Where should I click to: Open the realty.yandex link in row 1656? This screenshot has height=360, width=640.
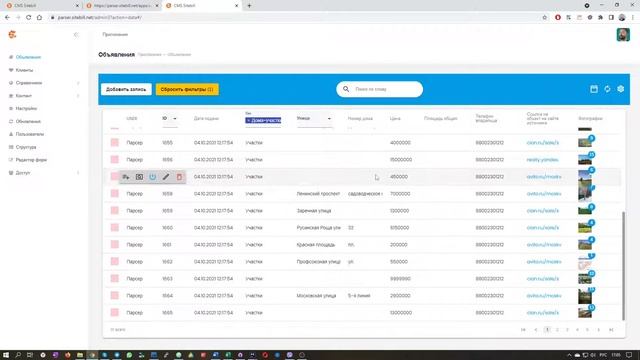(x=542, y=160)
